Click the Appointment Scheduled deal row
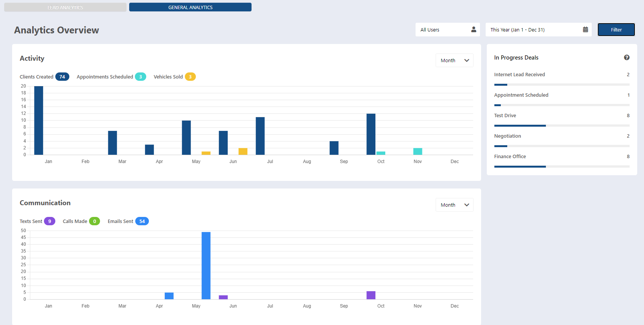This screenshot has width=644, height=325. [562, 95]
